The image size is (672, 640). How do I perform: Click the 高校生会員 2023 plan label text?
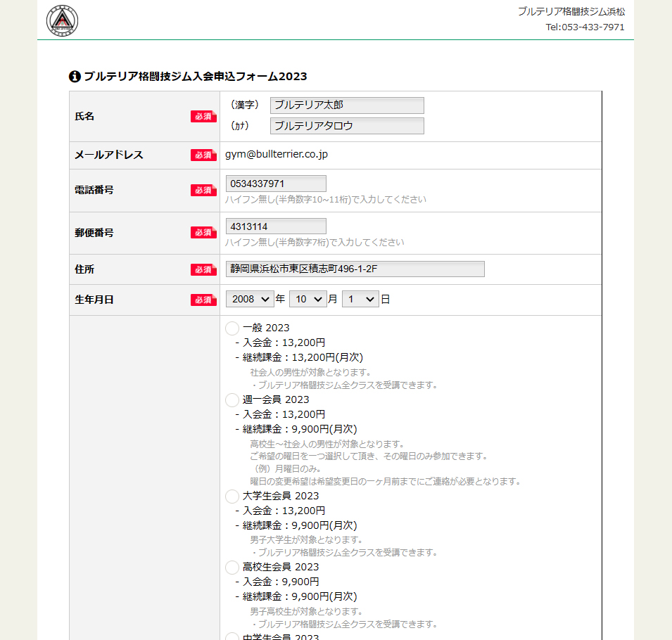coord(281,567)
